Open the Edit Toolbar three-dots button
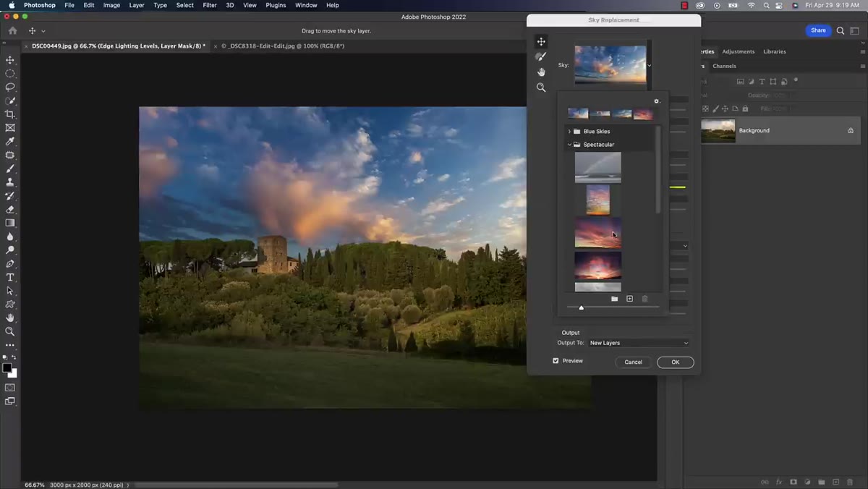The image size is (868, 489). pos(10,345)
